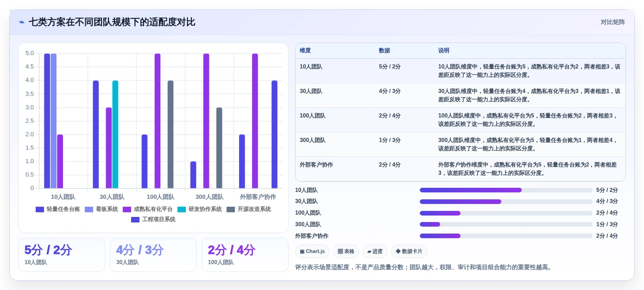Click the 外部客户协作 progress bar
Screen dimensions: 644x290
coord(506,236)
